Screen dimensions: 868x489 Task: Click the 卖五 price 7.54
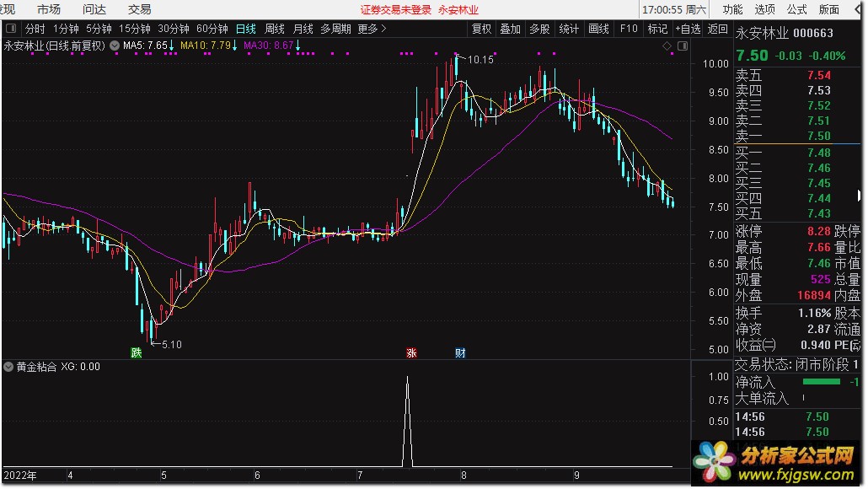point(819,75)
